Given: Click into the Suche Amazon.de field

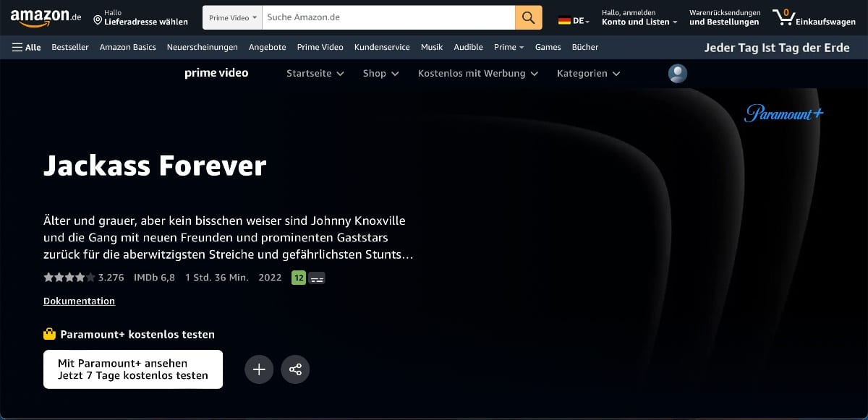Looking at the screenshot, I should (388, 17).
